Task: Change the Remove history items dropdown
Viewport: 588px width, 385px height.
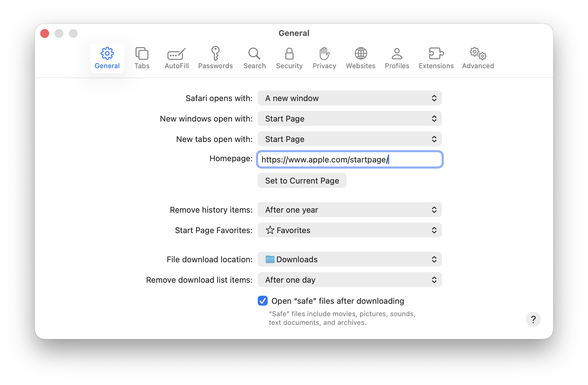Action: pyautogui.click(x=350, y=210)
